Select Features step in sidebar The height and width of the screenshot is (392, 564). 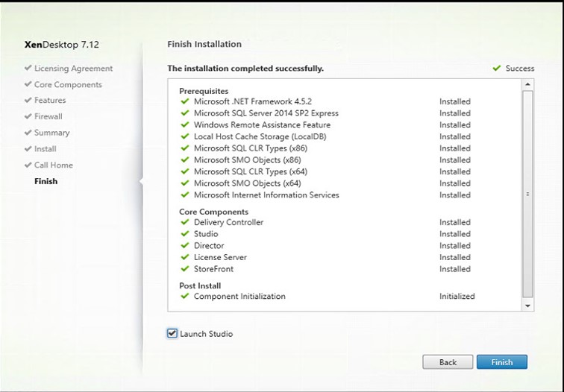click(x=50, y=101)
